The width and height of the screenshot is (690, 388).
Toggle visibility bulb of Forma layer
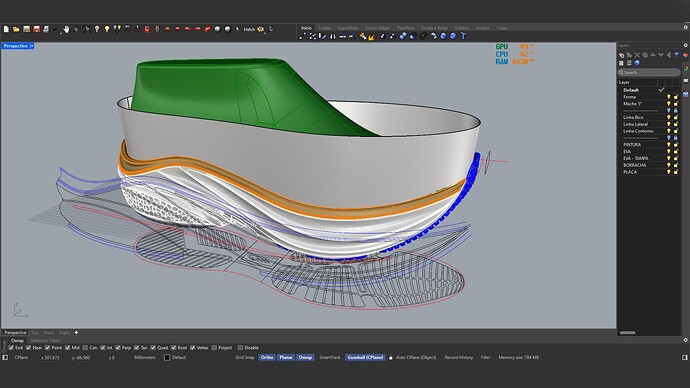point(668,97)
